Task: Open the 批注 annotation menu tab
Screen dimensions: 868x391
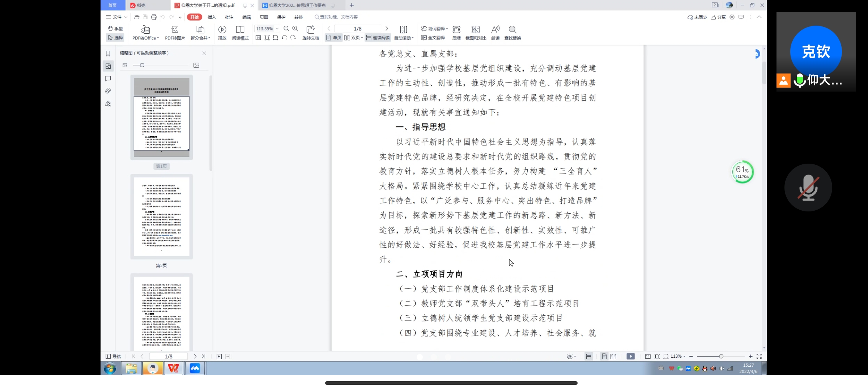Action: [x=229, y=17]
